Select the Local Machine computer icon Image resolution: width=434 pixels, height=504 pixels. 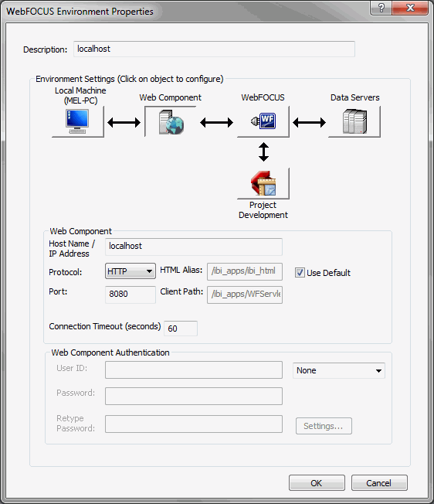point(78,122)
